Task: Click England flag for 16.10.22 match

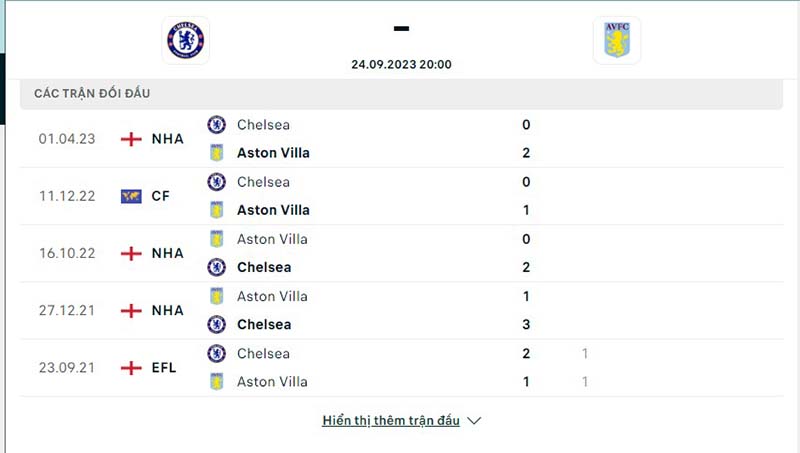Action: (131, 253)
